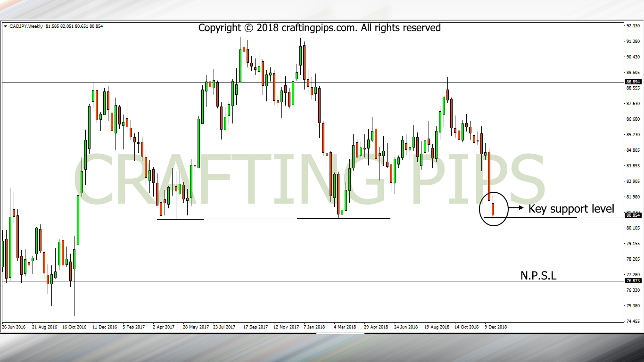Image resolution: width=644 pixels, height=362 pixels.
Task: Click the 16 Oct 2016 date label
Action: (74, 327)
